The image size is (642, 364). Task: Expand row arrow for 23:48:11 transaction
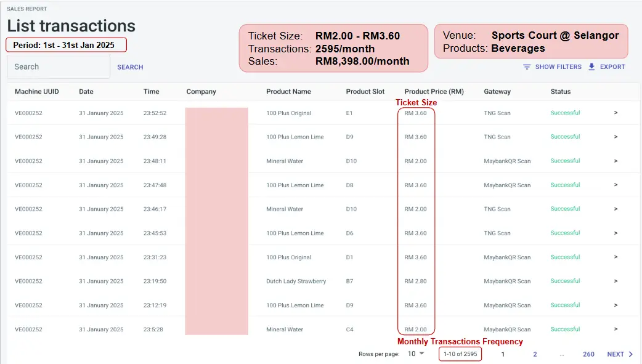pos(616,161)
